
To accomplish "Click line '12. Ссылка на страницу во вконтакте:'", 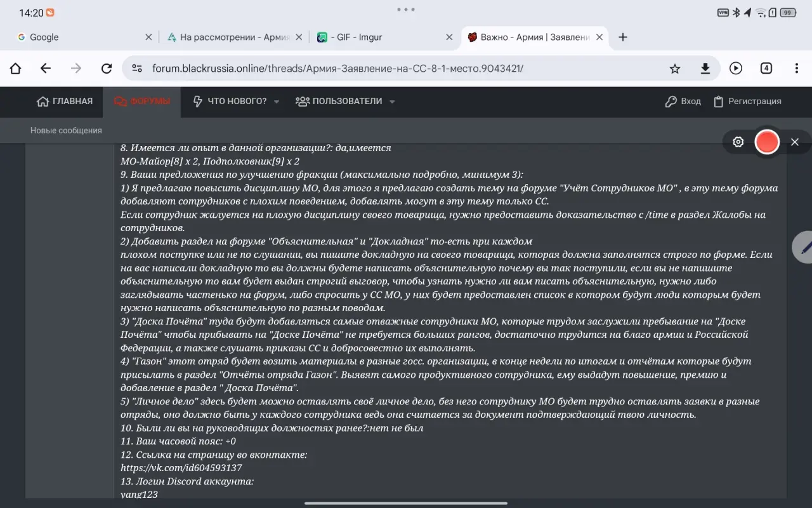I will (x=214, y=455).
